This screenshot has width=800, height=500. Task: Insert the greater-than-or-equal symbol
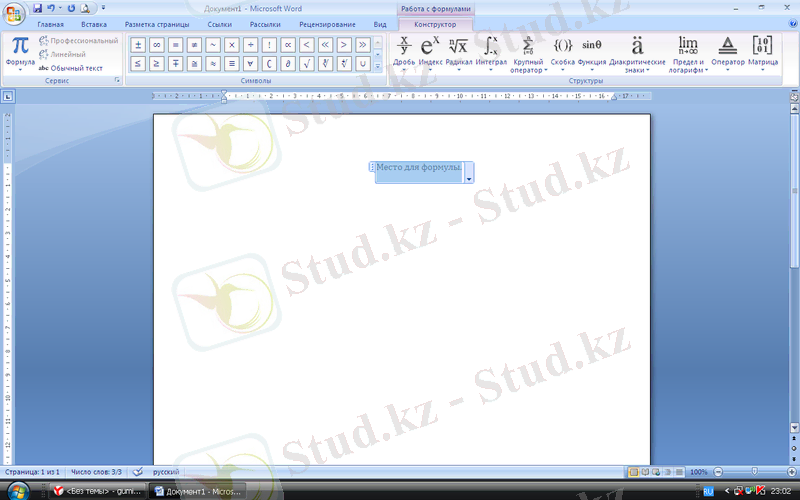coord(157,63)
